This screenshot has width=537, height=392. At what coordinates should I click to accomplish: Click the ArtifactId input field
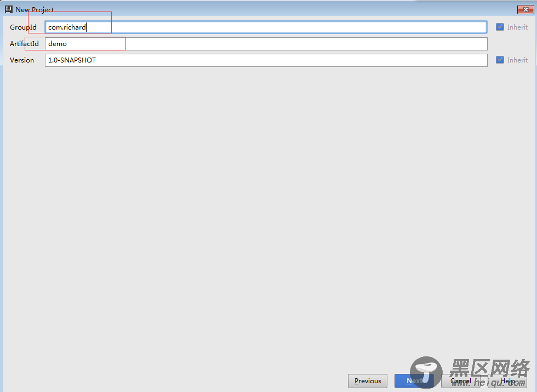pos(266,43)
